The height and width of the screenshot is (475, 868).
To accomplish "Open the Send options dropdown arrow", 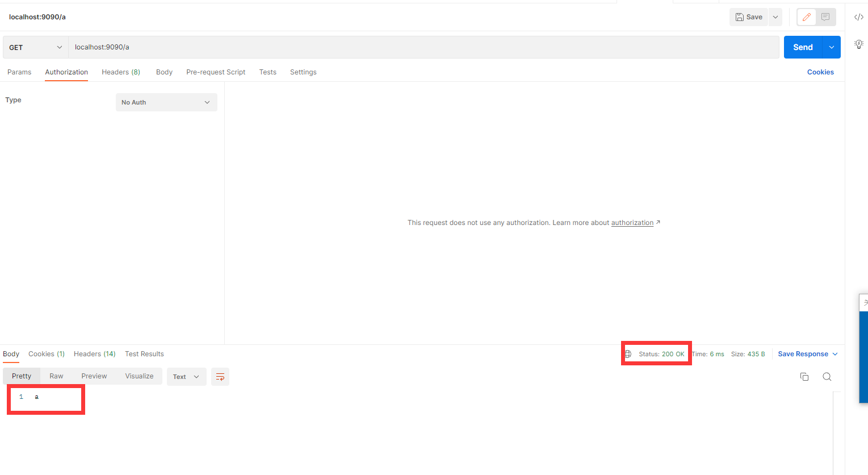I will point(832,47).
